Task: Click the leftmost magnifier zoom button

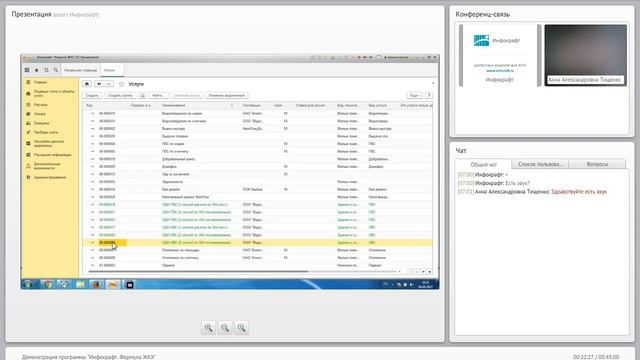Action: tap(209, 328)
